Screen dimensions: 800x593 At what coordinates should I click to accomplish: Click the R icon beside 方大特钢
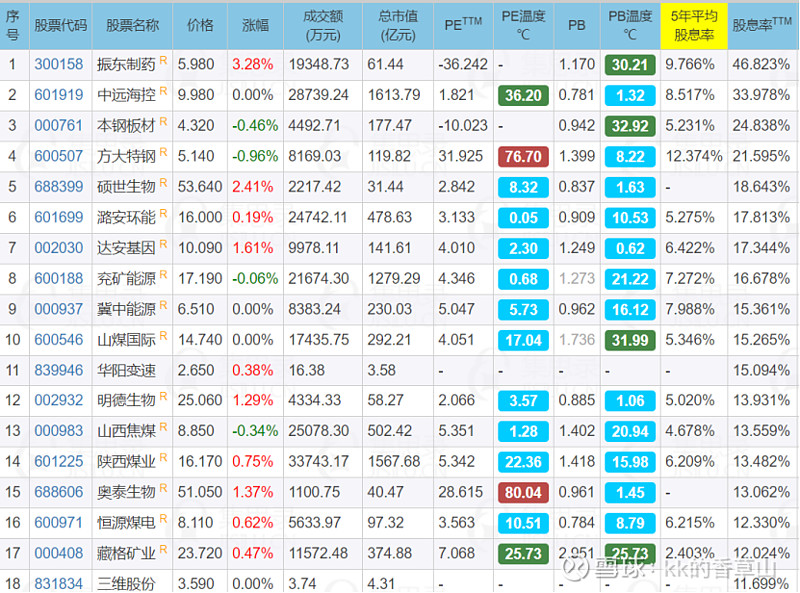click(x=163, y=153)
